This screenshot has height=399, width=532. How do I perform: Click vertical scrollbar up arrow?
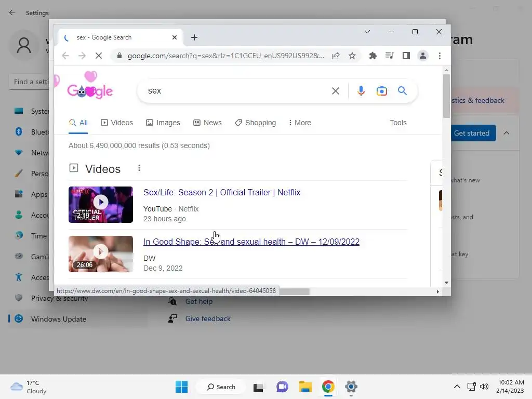pyautogui.click(x=446, y=70)
